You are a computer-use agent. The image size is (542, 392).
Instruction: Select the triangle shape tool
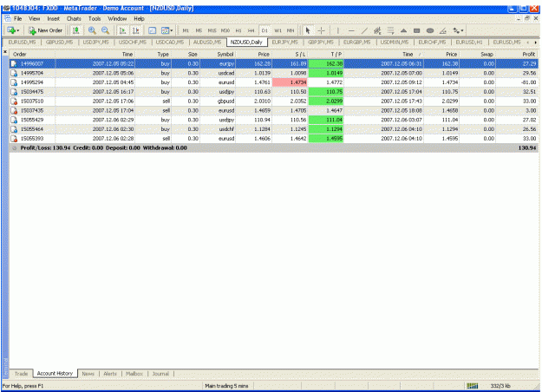pos(403,30)
